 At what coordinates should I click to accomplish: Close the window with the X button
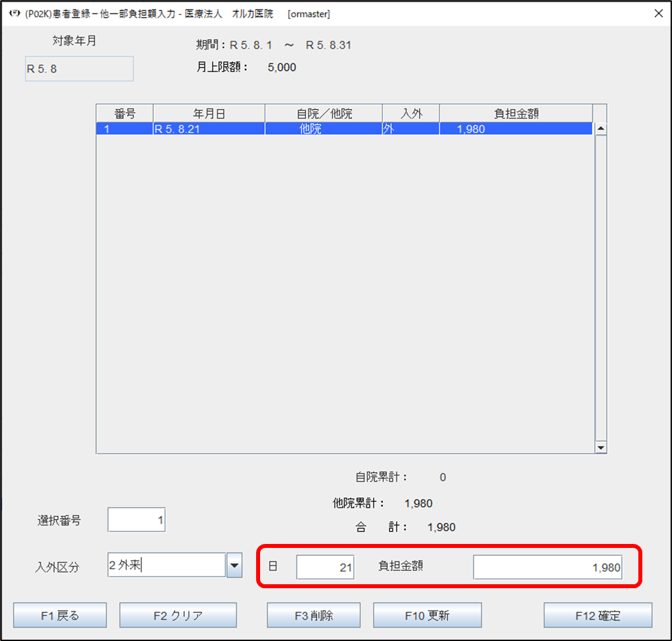[659, 13]
